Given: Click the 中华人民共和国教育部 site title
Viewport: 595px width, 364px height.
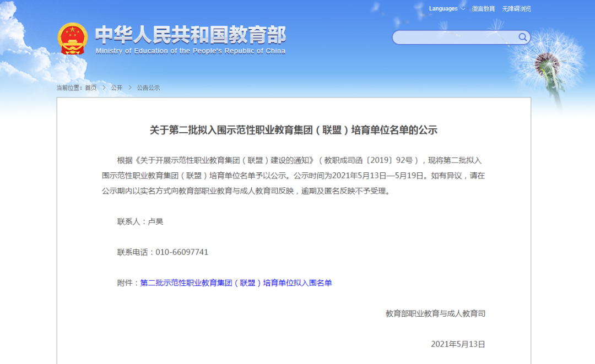Looking at the screenshot, I should [190, 35].
